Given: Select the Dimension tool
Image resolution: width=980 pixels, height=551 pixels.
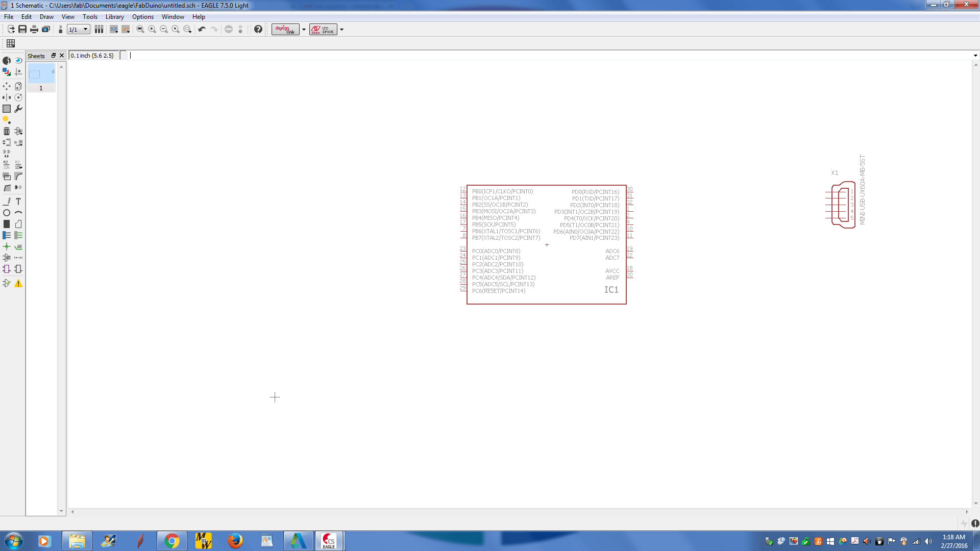Looking at the screenshot, I should point(18,258).
